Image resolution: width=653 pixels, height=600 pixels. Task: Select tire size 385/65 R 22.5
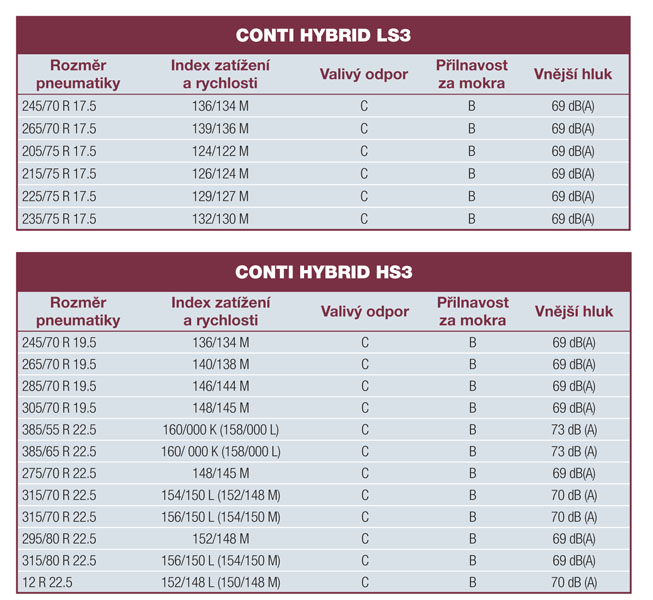59,451
